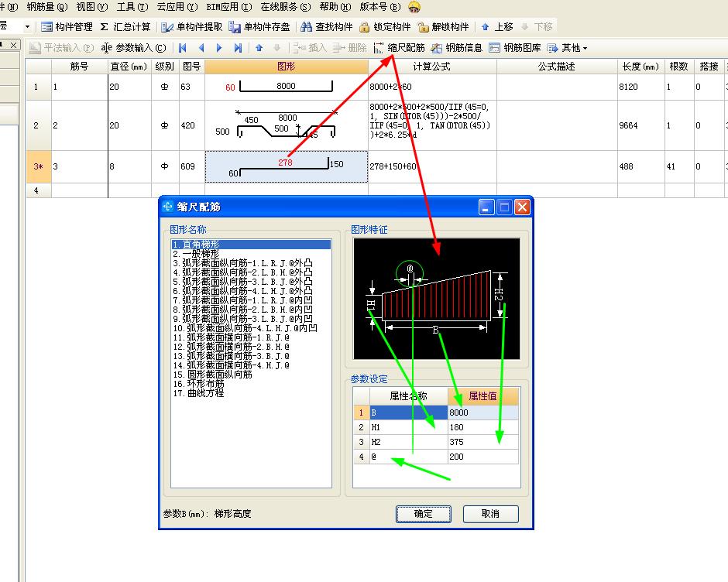Open 查找构件 binoculars search

point(326,27)
